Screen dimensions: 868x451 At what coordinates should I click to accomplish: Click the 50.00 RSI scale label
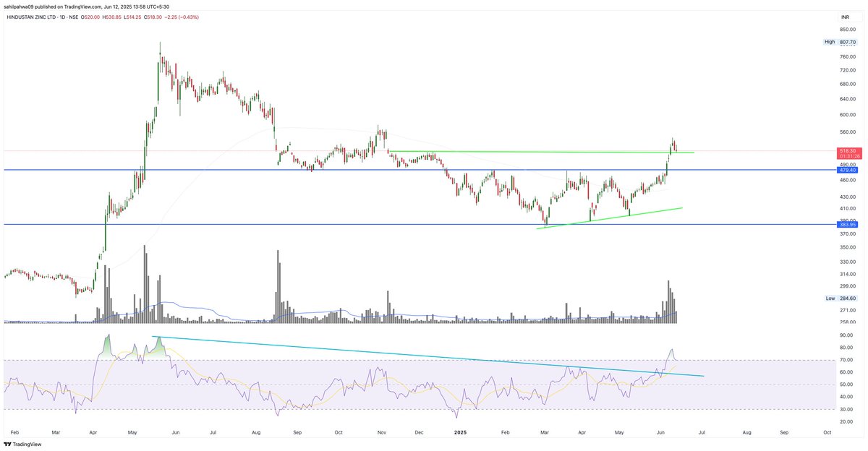(x=846, y=385)
